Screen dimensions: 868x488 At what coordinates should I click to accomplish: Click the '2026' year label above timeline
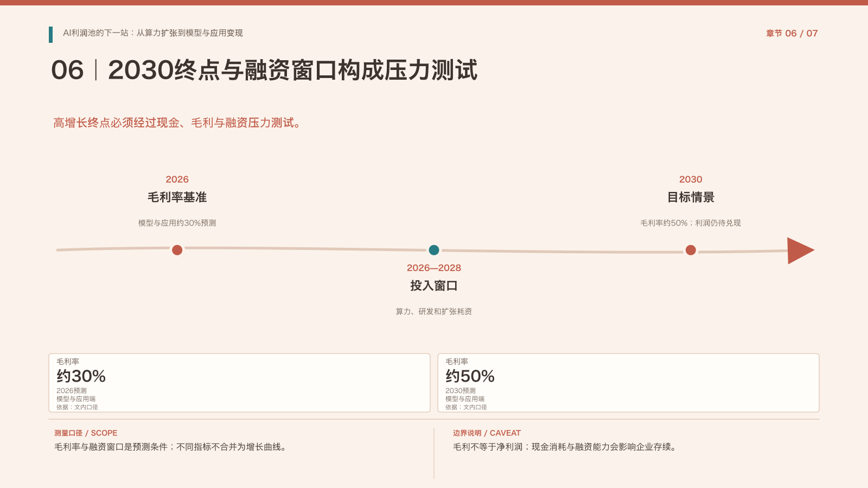tap(177, 179)
